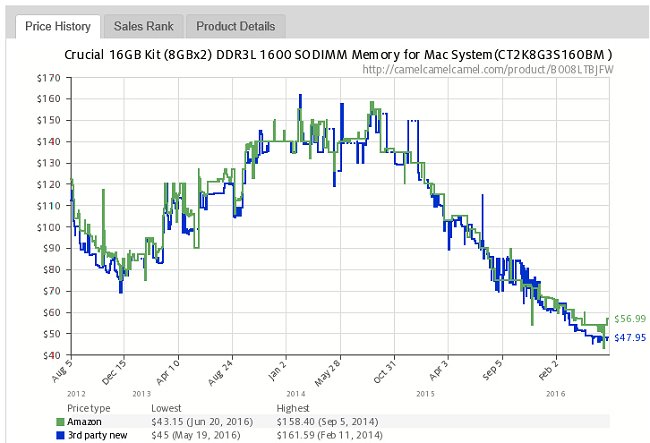This screenshot has height=443, width=650.
Task: Click the 2014 year label
Action: pyautogui.click(x=295, y=393)
